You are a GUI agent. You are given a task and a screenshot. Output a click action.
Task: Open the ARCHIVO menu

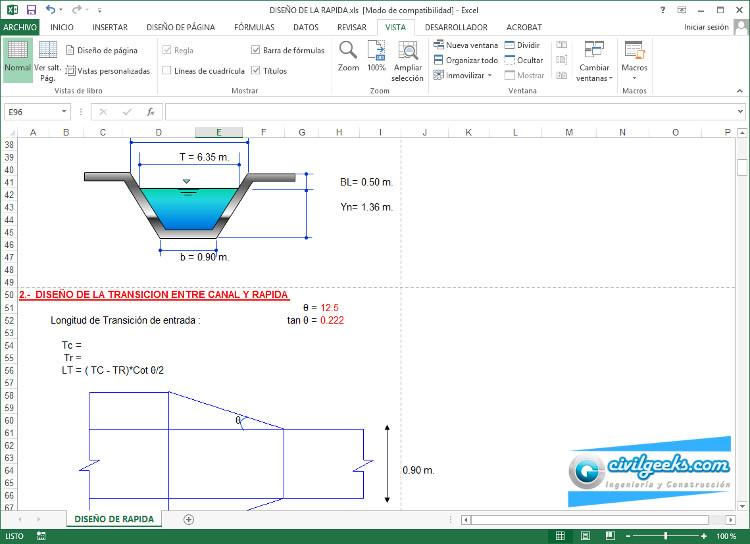20,27
